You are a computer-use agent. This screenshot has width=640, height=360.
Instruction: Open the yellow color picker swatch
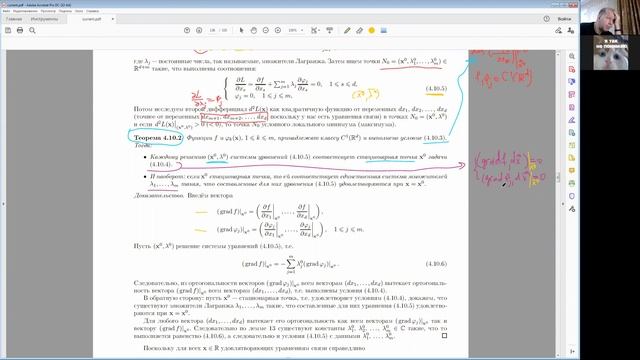(371, 30)
